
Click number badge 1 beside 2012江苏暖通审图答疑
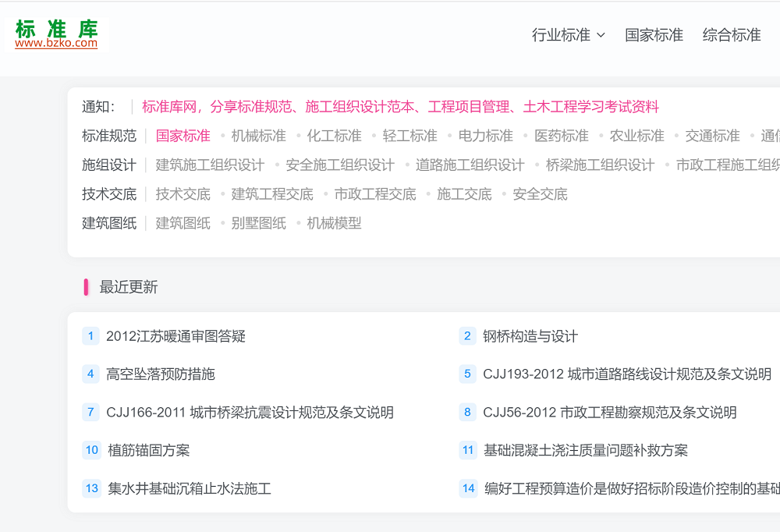(x=90, y=336)
